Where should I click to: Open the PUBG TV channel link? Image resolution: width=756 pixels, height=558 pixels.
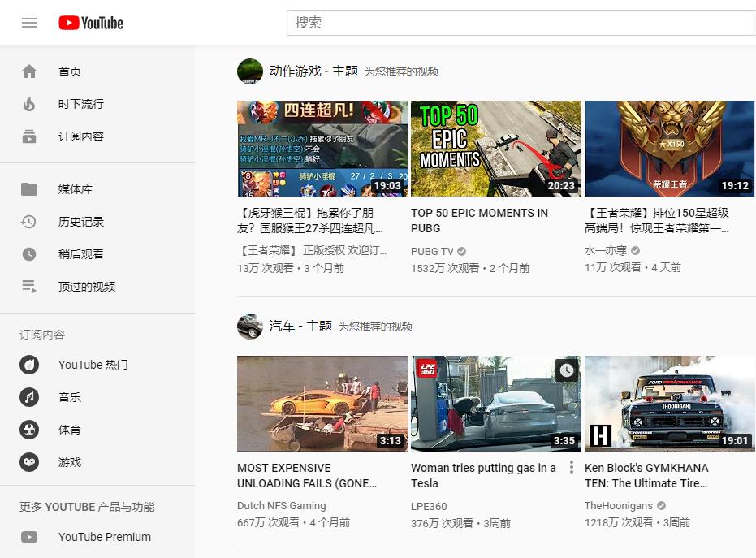(x=432, y=252)
